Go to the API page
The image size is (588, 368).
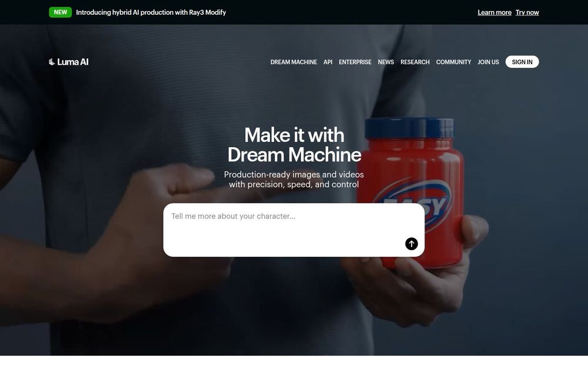point(328,62)
